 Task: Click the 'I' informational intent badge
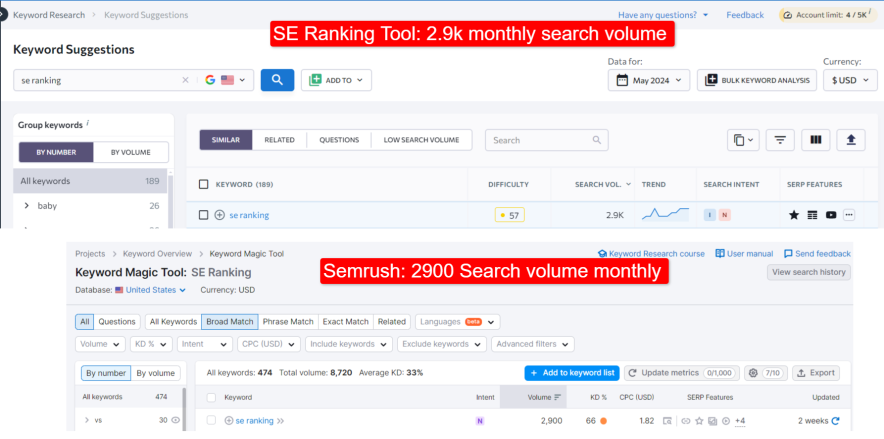[709, 215]
